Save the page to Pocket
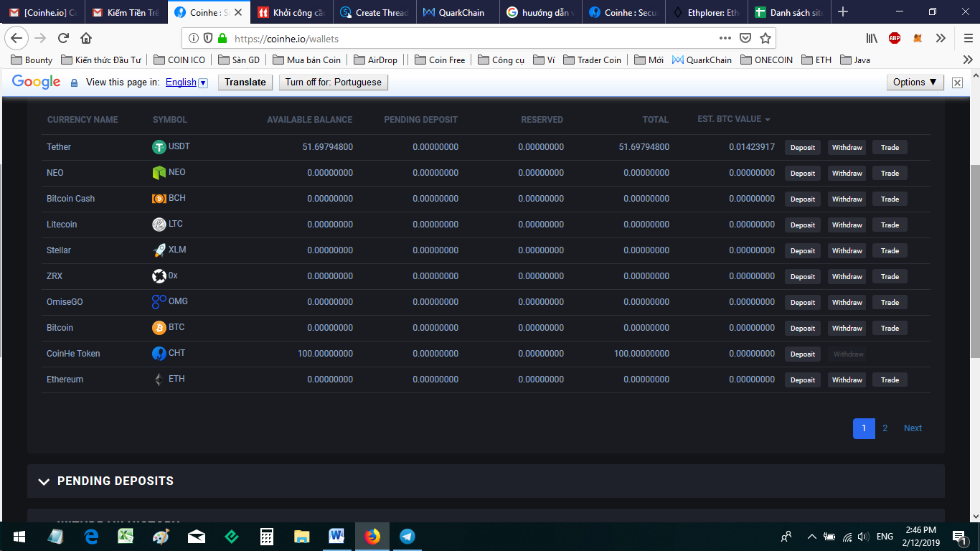The image size is (980, 551). pyautogui.click(x=745, y=38)
